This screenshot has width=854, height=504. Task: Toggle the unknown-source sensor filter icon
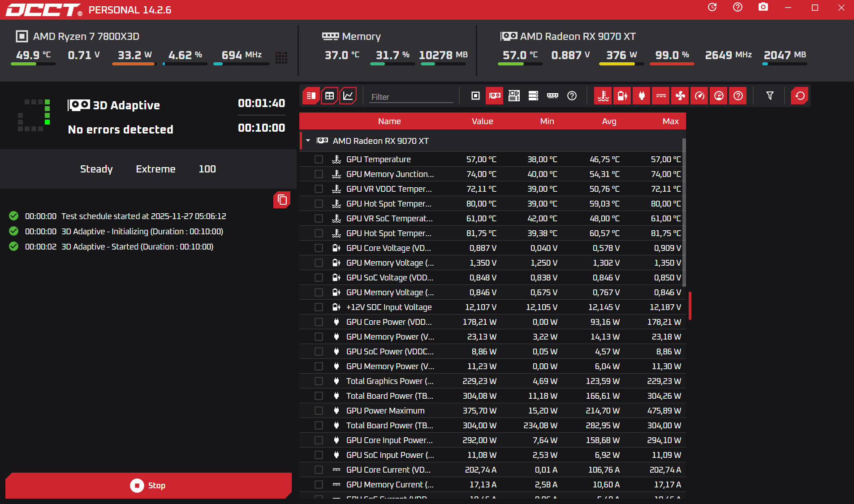[572, 96]
